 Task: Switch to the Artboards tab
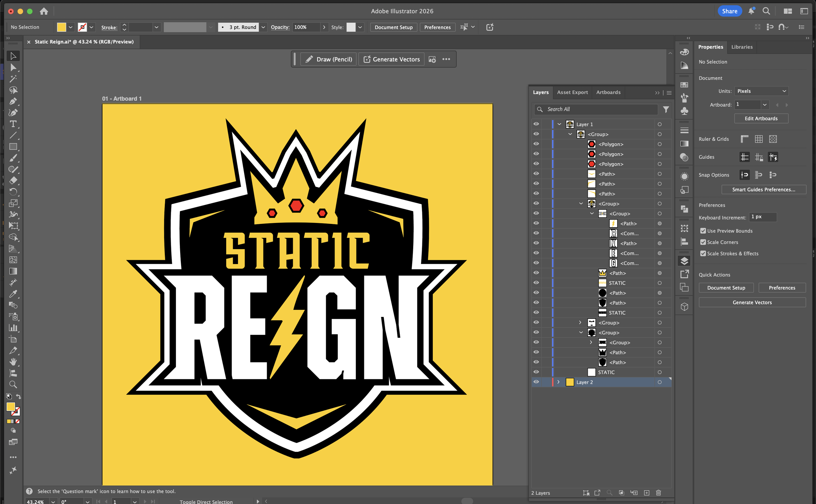(x=608, y=92)
